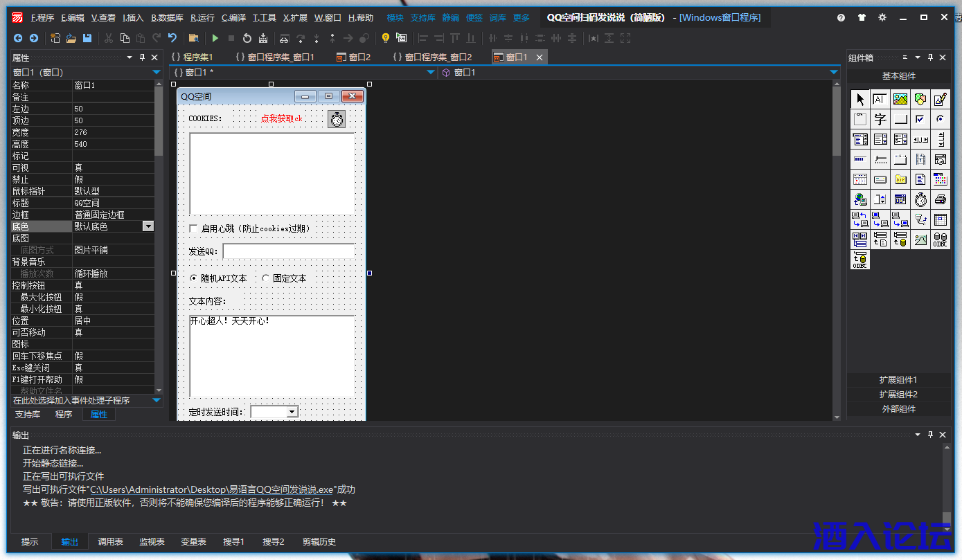Select the picture box component icon

click(900, 100)
